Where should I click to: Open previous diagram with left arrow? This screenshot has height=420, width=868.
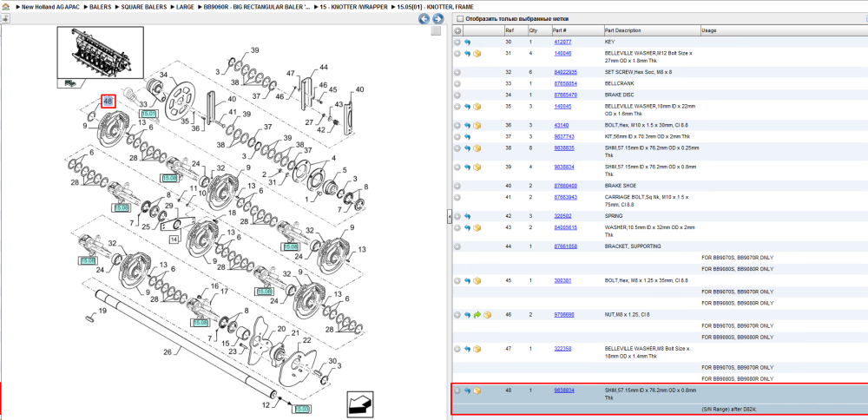click(424, 19)
